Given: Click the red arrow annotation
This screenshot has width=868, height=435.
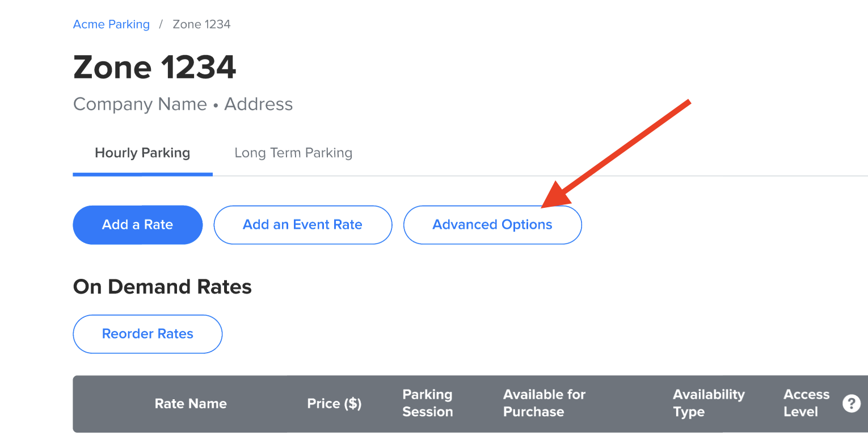Looking at the screenshot, I should (618, 150).
